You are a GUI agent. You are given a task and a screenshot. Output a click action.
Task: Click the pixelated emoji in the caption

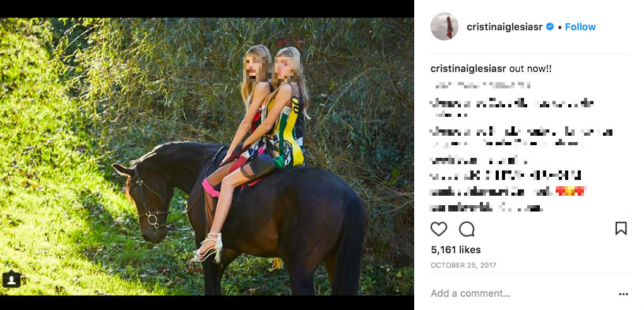tap(570, 191)
